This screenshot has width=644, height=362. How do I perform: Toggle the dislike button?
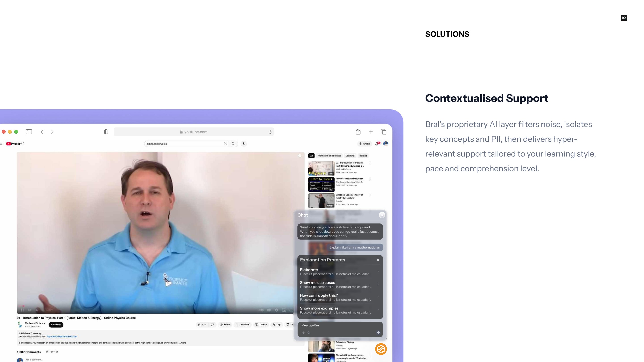[x=212, y=324]
